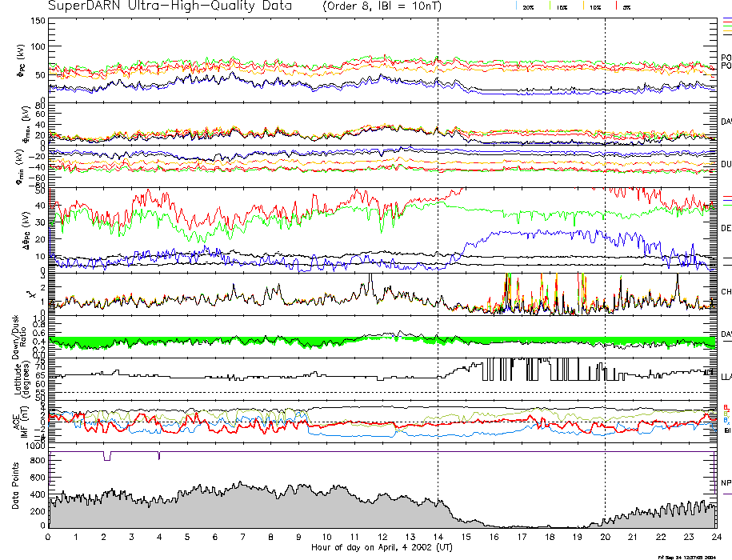This screenshot has width=732, height=560.
Task: Click the DE label beside ΔΦpc panel
Action: tap(726, 228)
